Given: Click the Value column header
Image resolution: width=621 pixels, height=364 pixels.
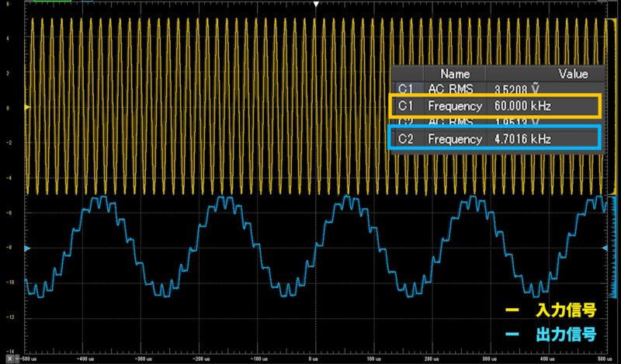Looking at the screenshot, I should 573,74.
